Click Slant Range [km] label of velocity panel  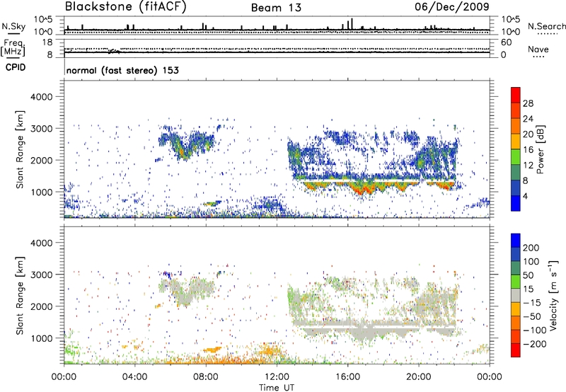[20, 296]
